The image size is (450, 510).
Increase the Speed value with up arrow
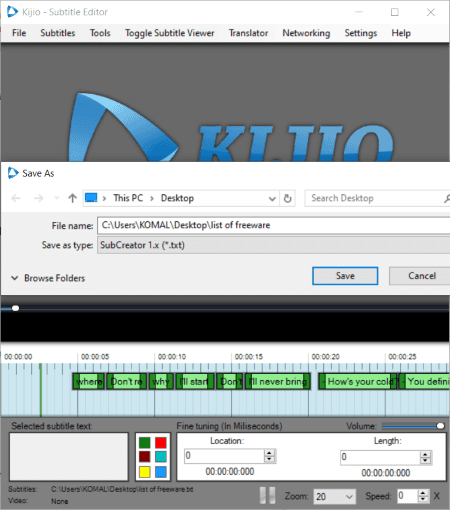[x=423, y=493]
